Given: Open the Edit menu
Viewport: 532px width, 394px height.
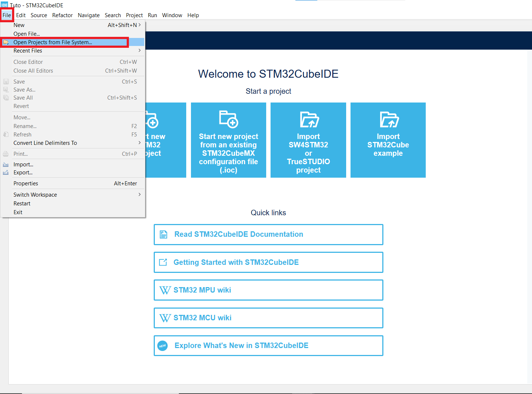Looking at the screenshot, I should coord(21,15).
